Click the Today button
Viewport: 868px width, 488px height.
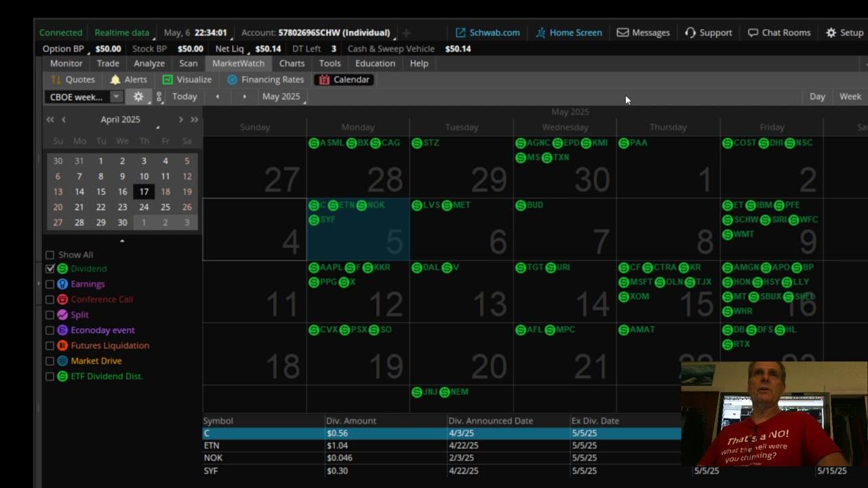pos(184,97)
